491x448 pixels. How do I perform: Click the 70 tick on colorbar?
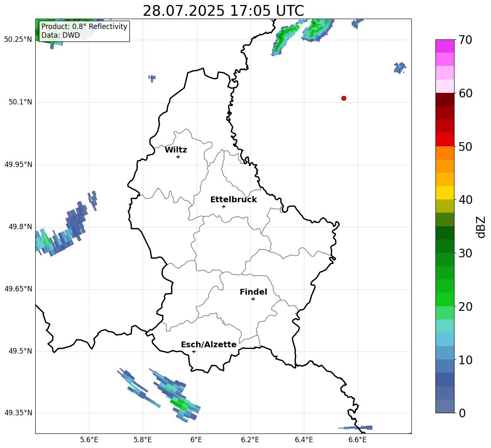pyautogui.click(x=465, y=40)
